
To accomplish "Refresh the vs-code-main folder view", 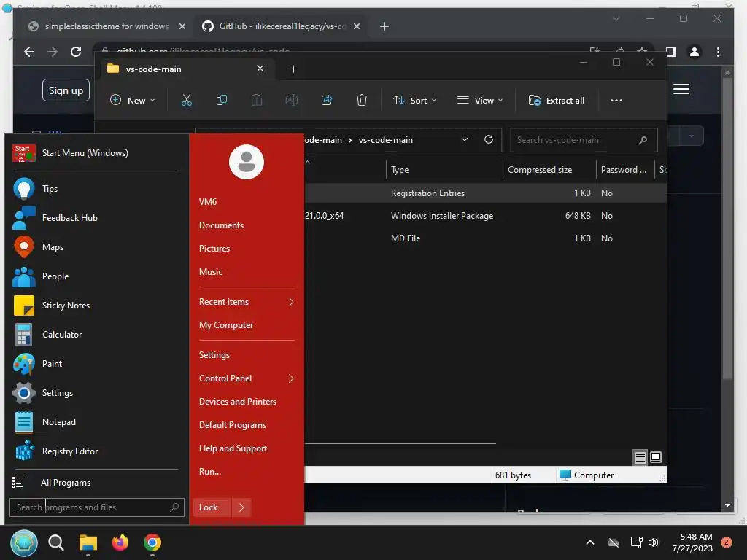I will 489,139.
